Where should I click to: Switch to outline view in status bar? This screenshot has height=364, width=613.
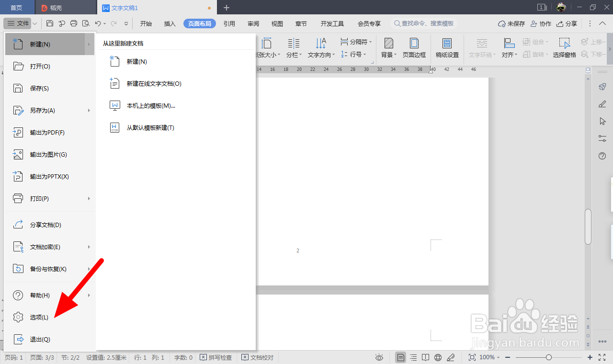pyautogui.click(x=413, y=357)
